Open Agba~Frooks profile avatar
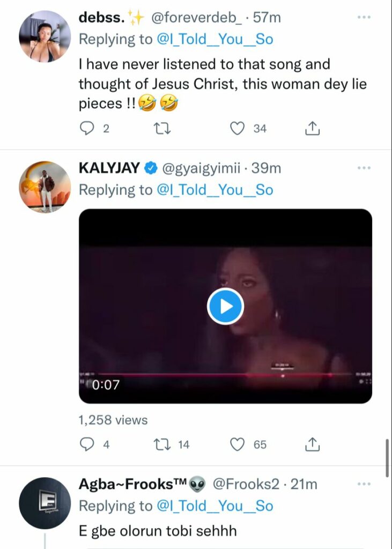 coord(45,503)
